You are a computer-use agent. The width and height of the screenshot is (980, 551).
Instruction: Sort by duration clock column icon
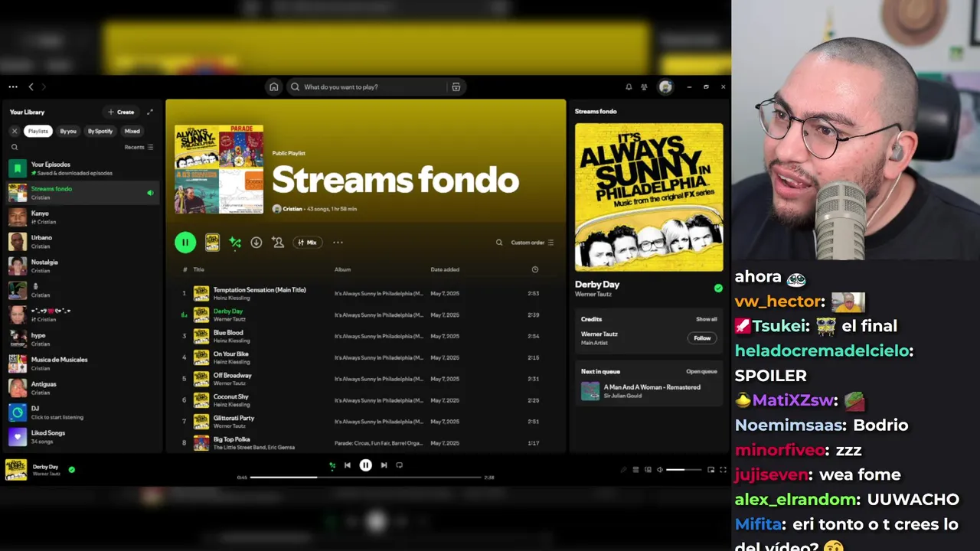pos(535,269)
